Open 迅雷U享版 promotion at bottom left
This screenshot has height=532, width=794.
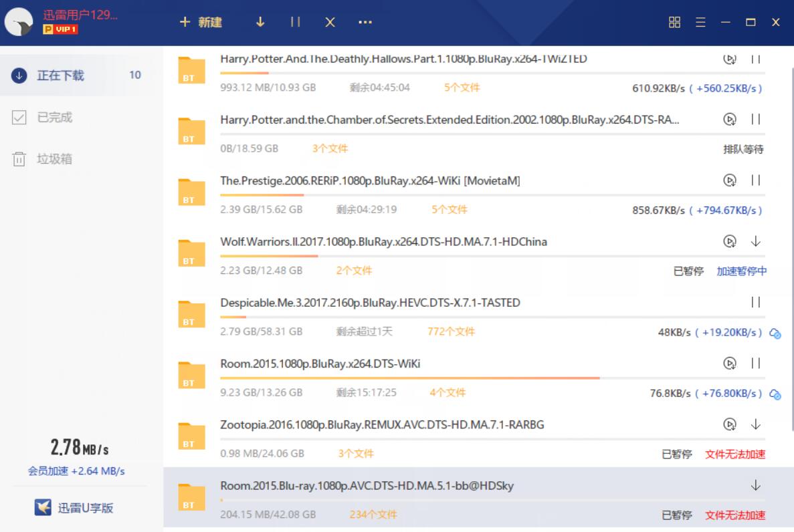tap(74, 508)
